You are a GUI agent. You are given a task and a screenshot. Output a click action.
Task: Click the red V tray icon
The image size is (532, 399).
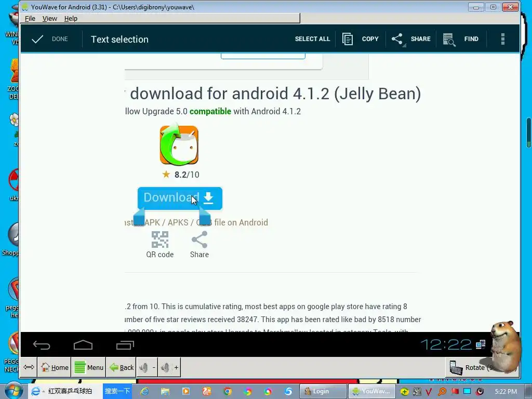point(429,392)
